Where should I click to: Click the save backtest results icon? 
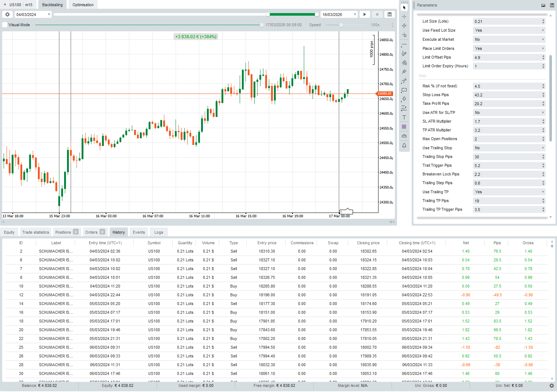(389, 15)
